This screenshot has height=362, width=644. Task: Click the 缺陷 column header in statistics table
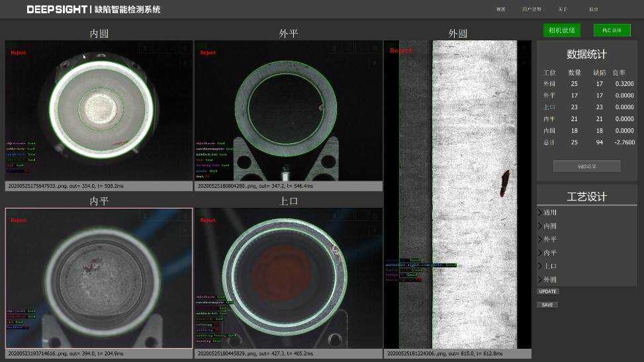coord(599,73)
